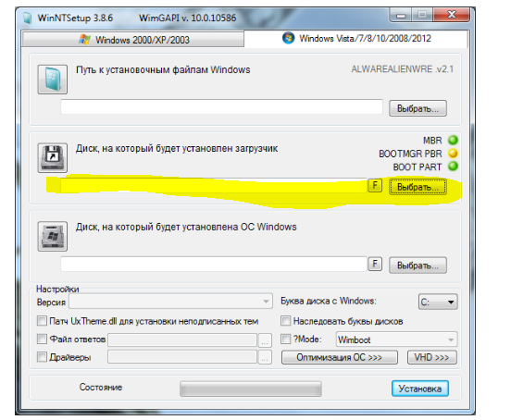
Task: Click the green BOOT PART status indicator
Action: click(453, 167)
